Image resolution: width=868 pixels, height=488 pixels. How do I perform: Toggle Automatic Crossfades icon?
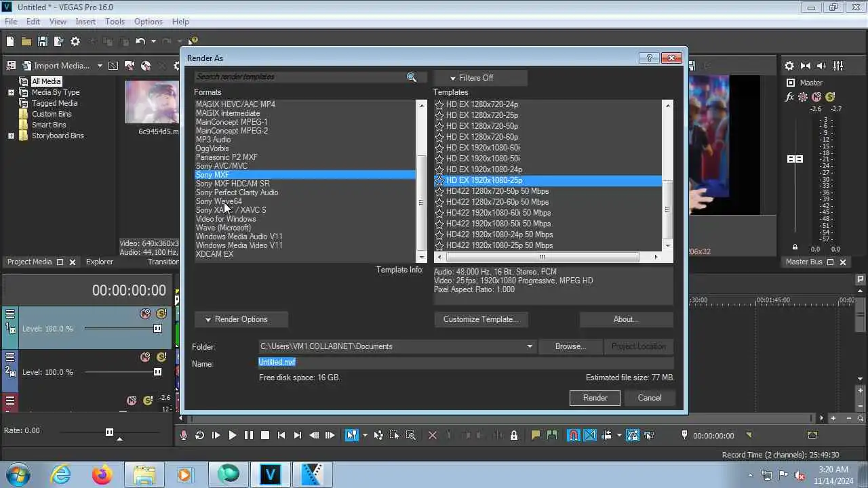(x=590, y=435)
